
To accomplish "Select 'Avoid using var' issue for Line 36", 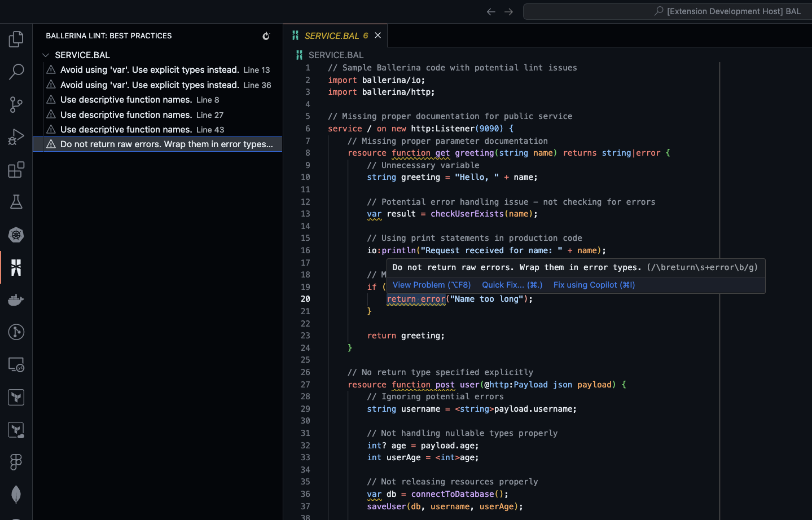I will [x=157, y=85].
